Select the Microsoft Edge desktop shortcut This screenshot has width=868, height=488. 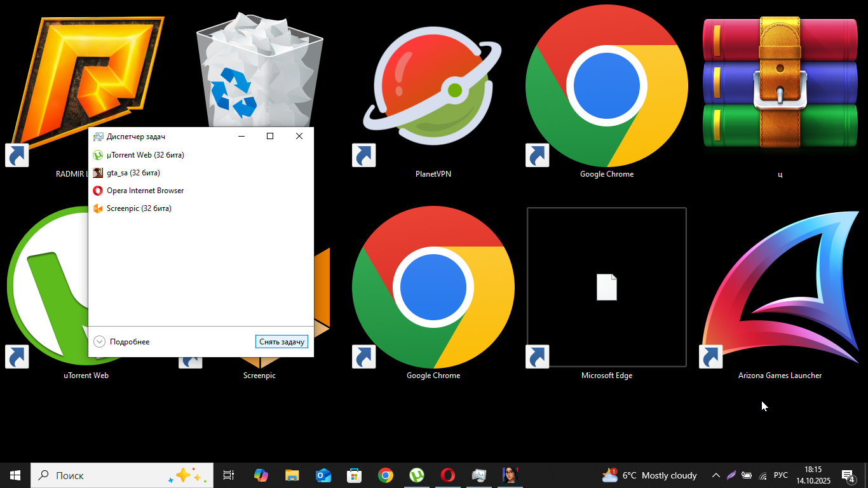607,293
